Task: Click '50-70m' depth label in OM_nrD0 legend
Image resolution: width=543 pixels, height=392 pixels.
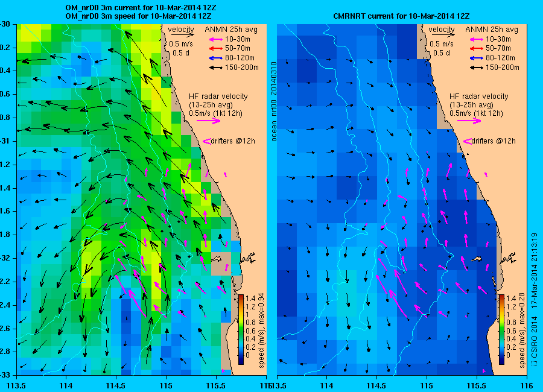Action: pos(238,48)
